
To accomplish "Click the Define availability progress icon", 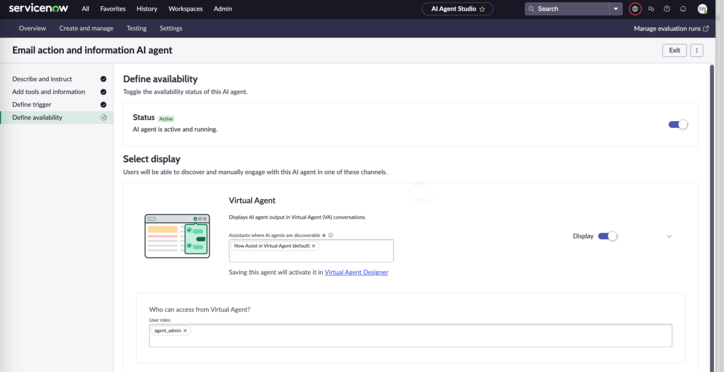I will coord(103,118).
